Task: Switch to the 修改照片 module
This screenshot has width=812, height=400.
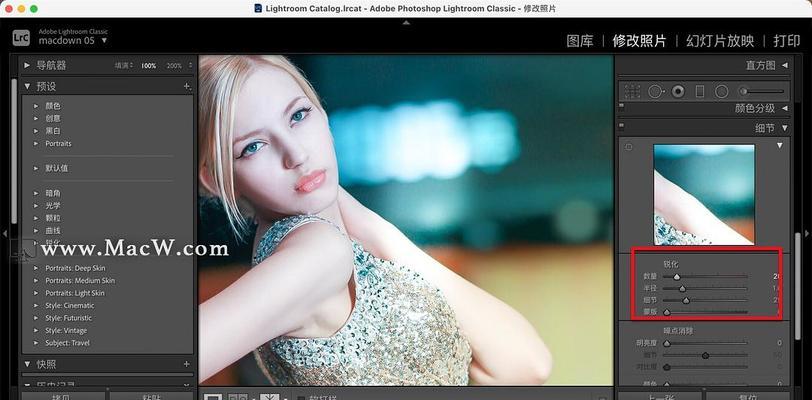Action: [639, 41]
